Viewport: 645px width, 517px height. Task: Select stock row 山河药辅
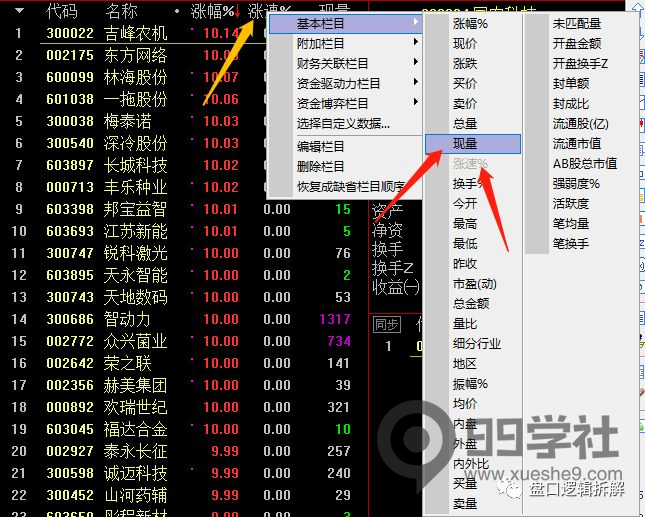(x=136, y=495)
